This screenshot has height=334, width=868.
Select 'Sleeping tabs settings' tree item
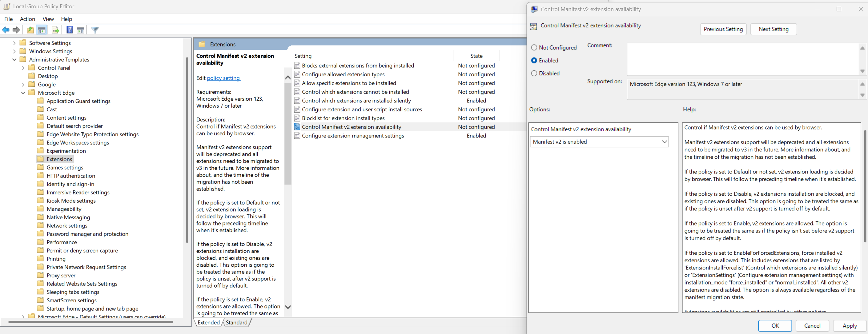pyautogui.click(x=73, y=292)
